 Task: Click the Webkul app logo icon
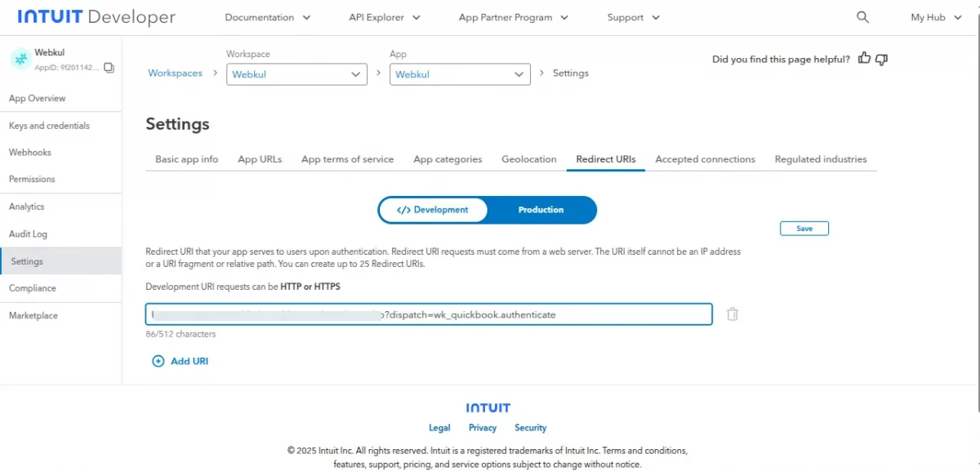[x=20, y=59]
